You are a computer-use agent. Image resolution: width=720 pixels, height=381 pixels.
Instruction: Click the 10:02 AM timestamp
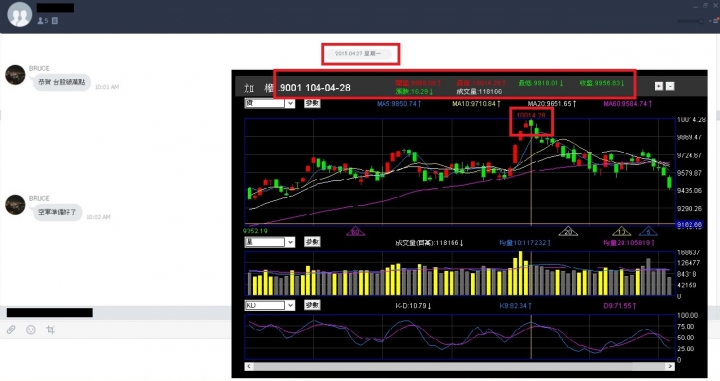point(98,217)
